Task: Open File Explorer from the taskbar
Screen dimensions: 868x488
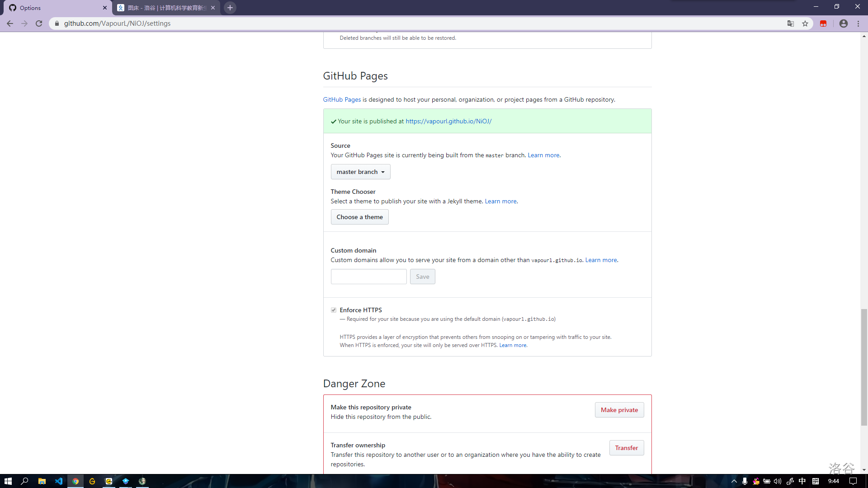Action: [x=42, y=481]
